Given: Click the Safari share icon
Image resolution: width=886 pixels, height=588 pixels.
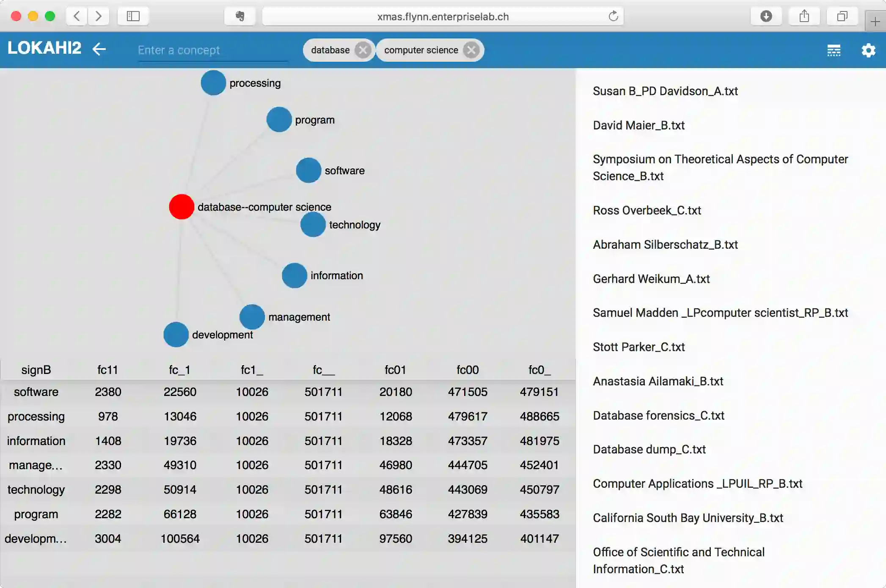Looking at the screenshot, I should 804,16.
